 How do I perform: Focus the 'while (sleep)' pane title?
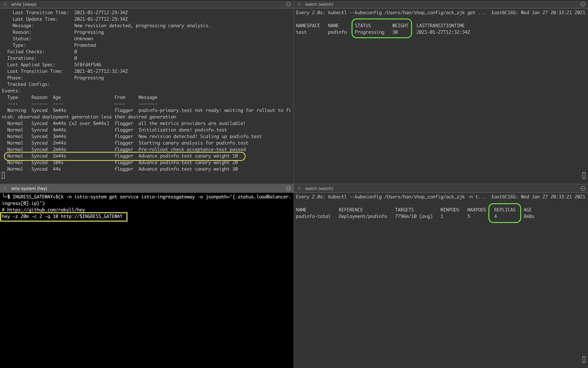tap(24, 4)
